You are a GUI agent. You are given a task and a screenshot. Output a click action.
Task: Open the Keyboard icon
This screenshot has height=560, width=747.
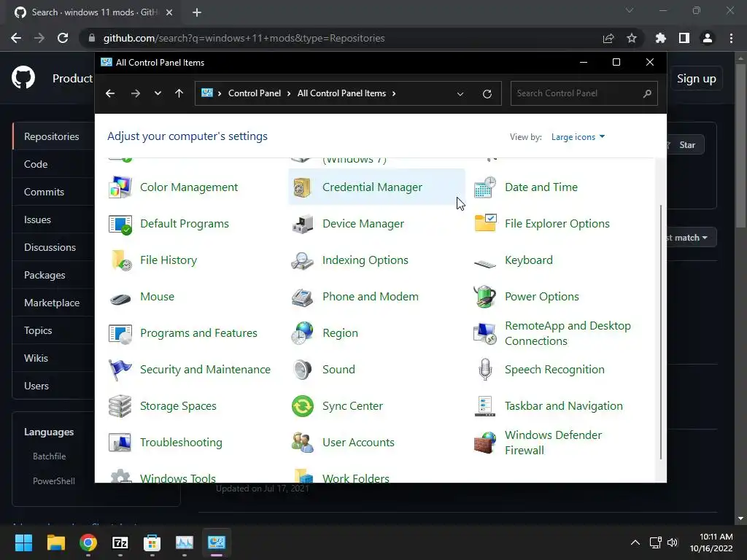click(x=485, y=262)
